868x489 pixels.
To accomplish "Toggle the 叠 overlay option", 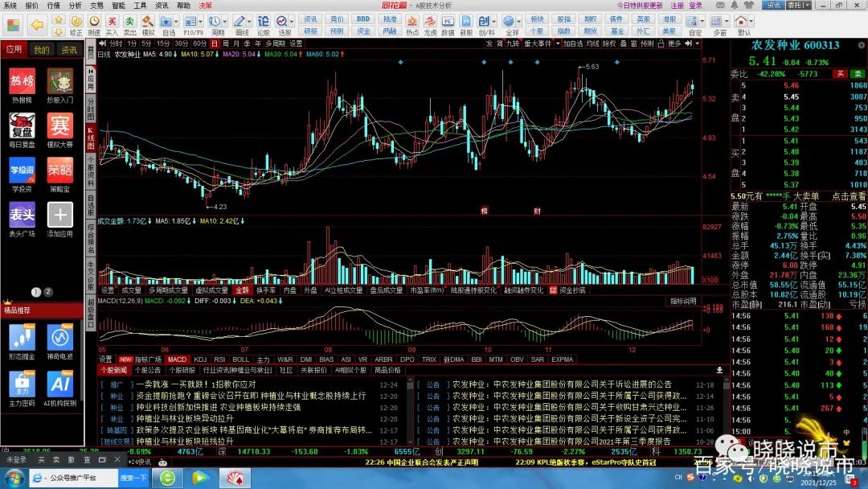I will tap(623, 43).
